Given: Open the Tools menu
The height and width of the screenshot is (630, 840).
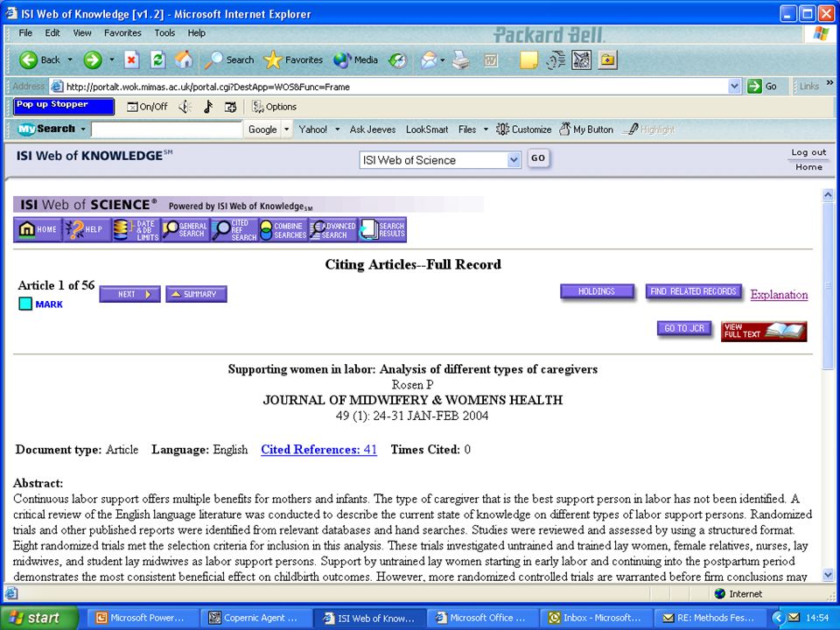Looking at the screenshot, I should pos(164,32).
